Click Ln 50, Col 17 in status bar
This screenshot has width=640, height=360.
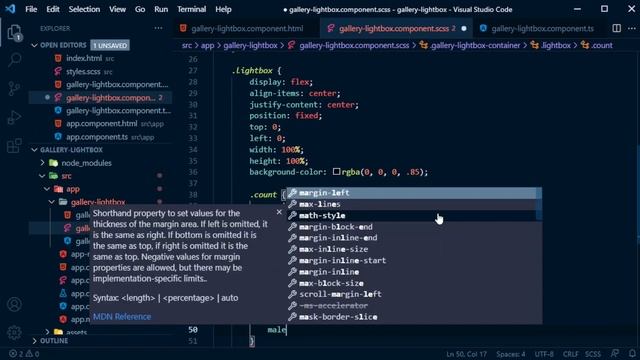coord(466,354)
